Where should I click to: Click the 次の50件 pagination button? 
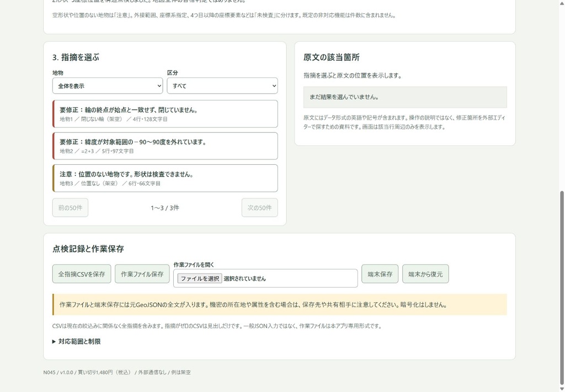(259, 208)
